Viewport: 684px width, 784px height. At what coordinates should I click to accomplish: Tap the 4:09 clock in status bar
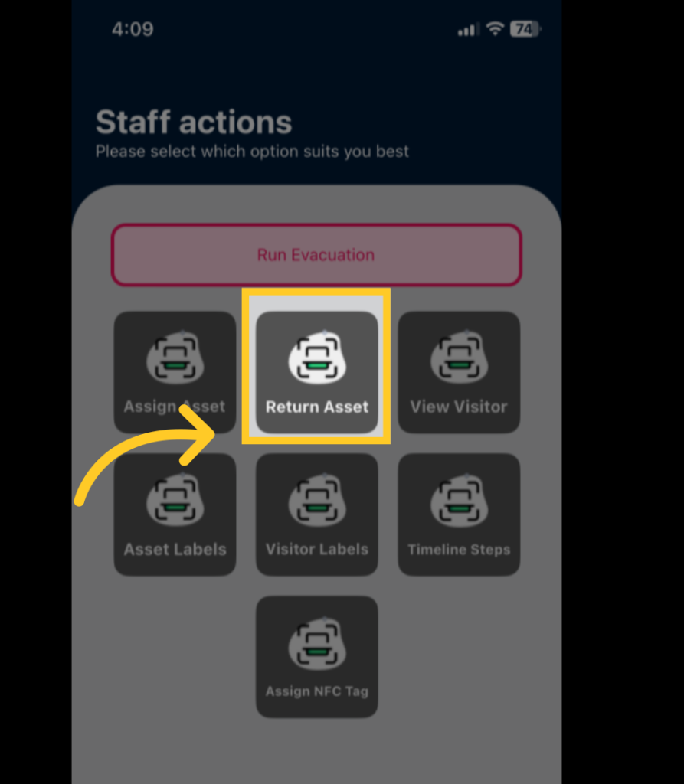coord(133,29)
